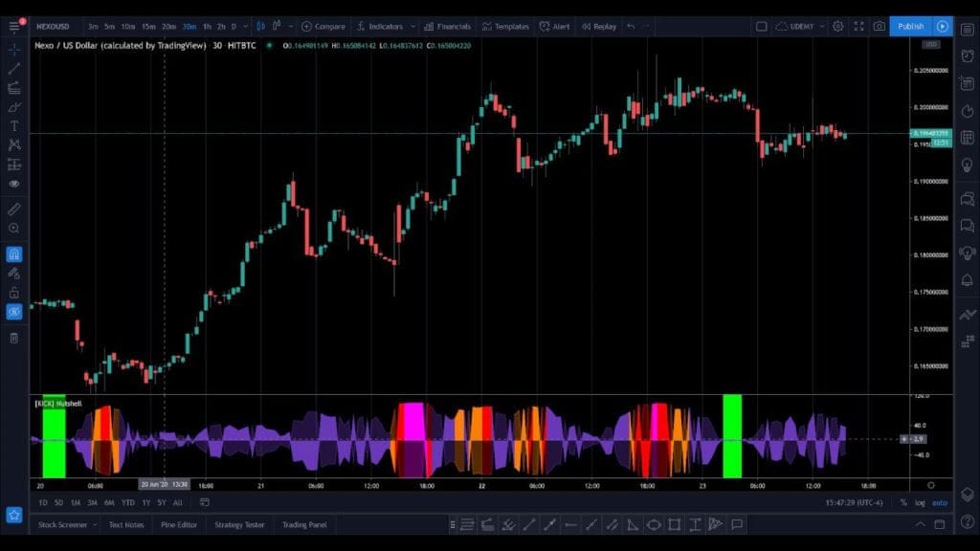Click the blue Publish button
The image size is (980, 551).
(911, 26)
